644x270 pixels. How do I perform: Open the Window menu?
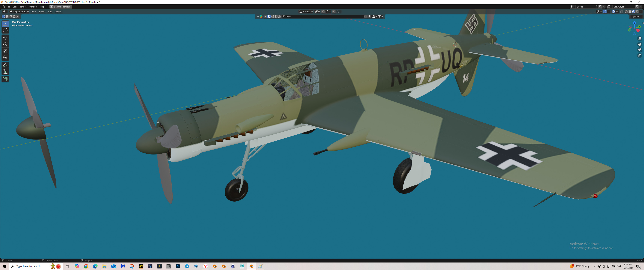pos(33,7)
